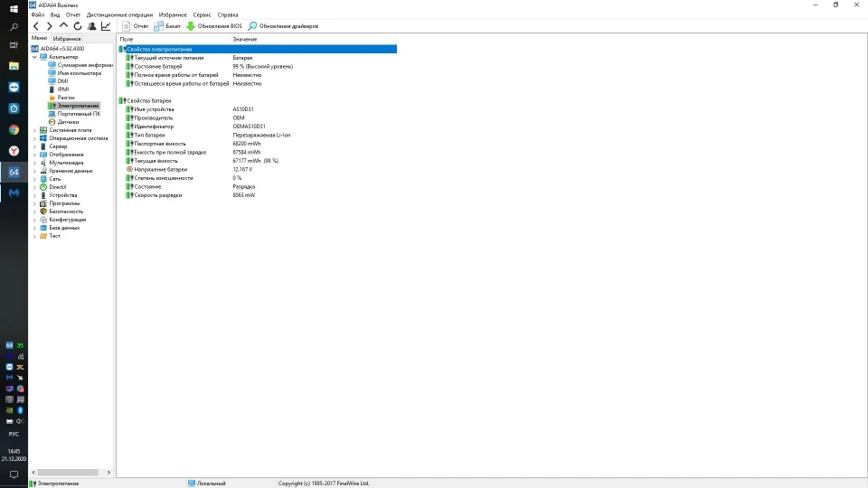Select Текущий источник питания row
868x488 pixels.
258,58
